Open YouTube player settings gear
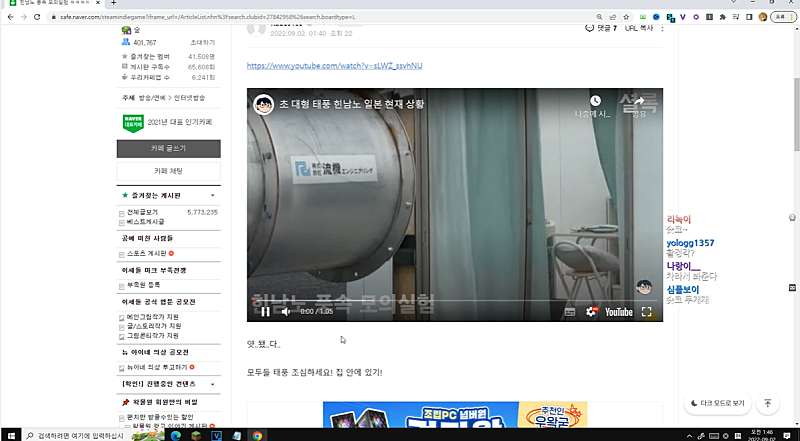Screen dimensions: 800x441 coord(591,311)
